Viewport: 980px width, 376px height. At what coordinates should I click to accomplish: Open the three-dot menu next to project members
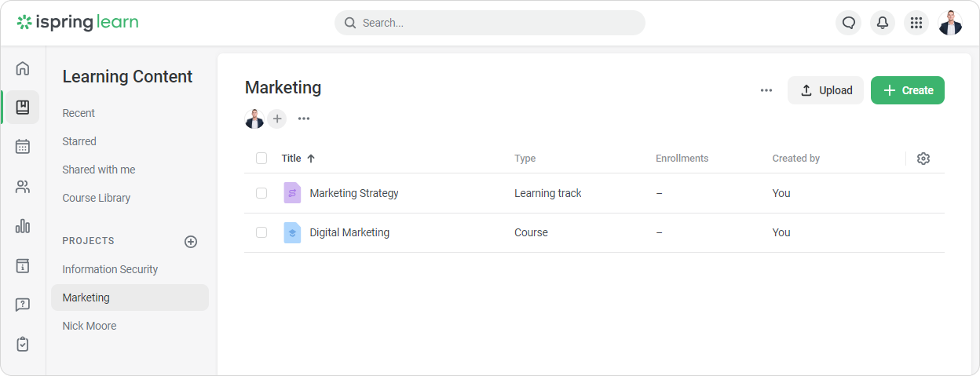pos(304,119)
